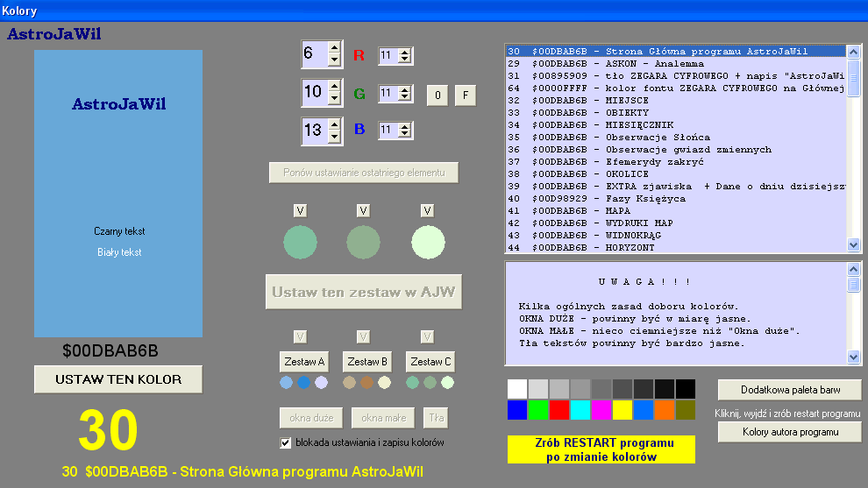Select list row '29 ASKON - Analemma'
The width and height of the screenshot is (868, 488).
676,64
